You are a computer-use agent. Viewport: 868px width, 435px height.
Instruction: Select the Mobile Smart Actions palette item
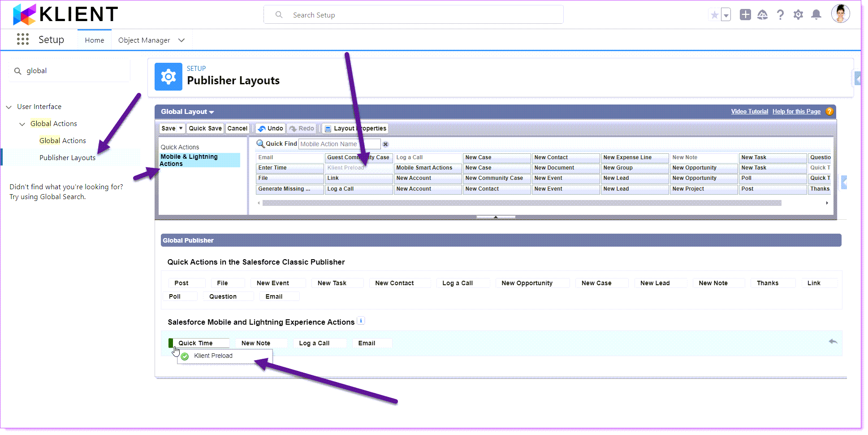click(428, 168)
